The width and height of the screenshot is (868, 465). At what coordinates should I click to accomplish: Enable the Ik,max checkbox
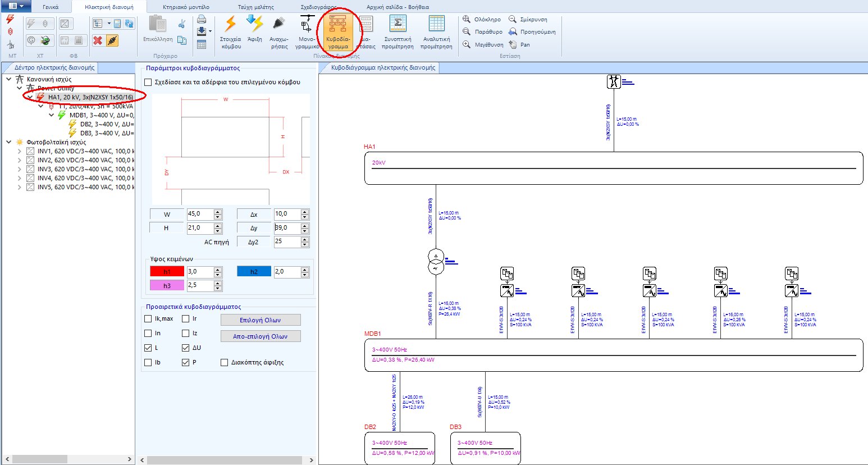pos(148,319)
